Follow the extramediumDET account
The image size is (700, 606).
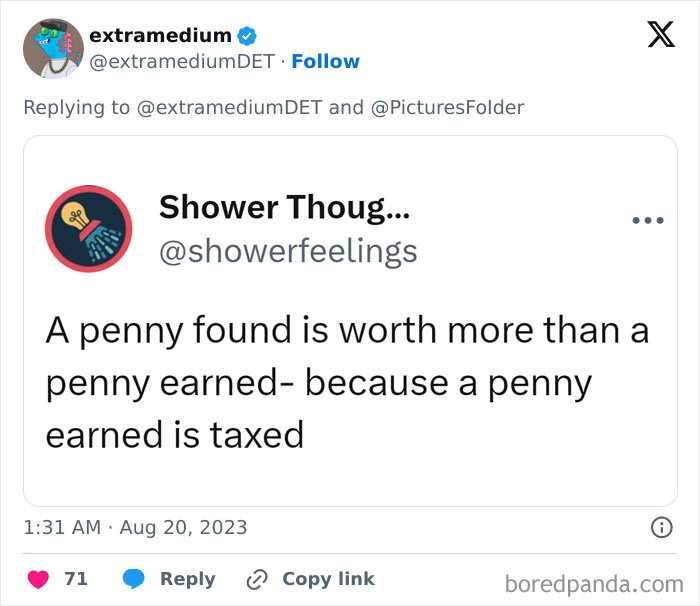click(325, 62)
